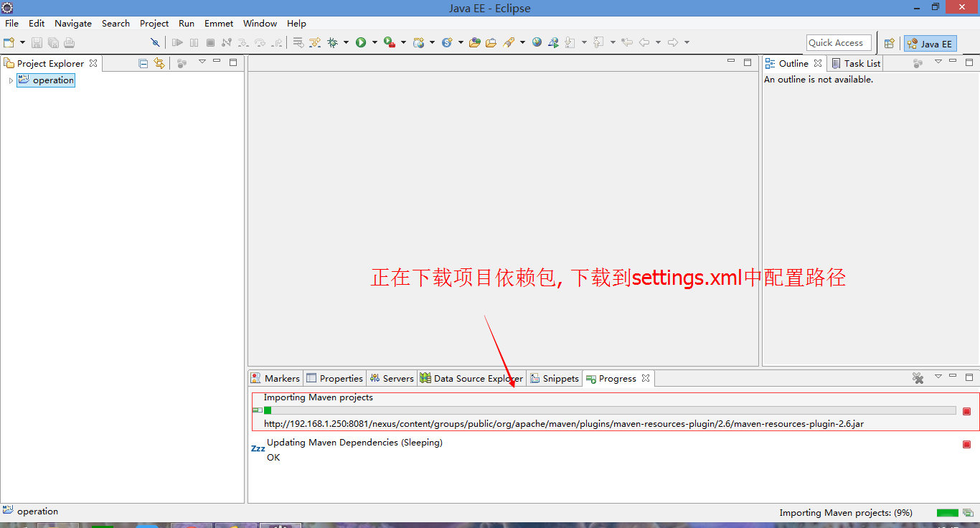Click the Last Edit Location icon
The image size is (980, 528).
coord(627,43)
